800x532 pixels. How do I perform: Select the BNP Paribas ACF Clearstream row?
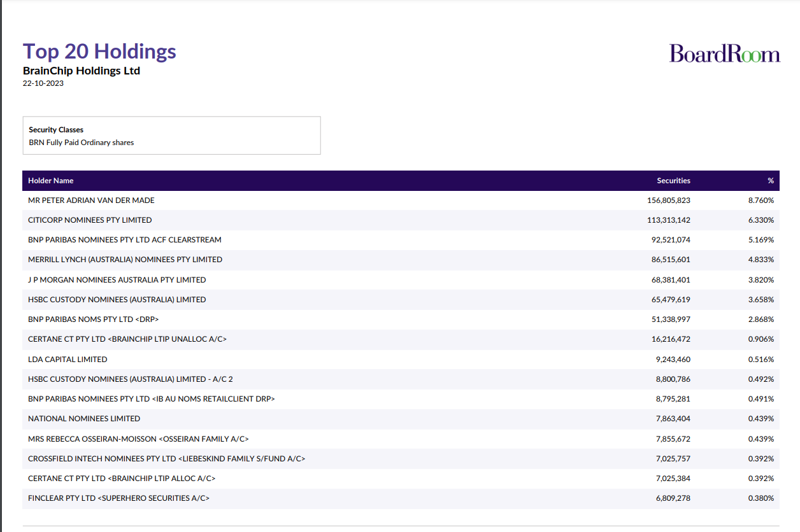point(125,240)
